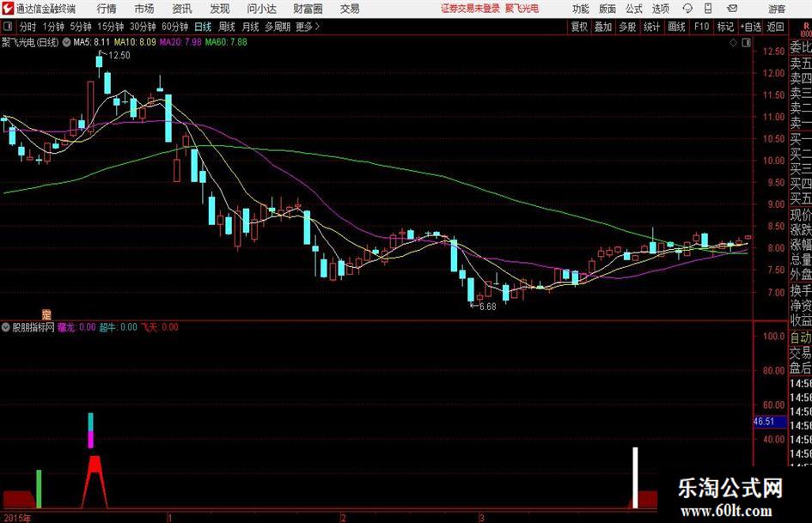Click the MA60: 7.88 indicator label

(226, 42)
